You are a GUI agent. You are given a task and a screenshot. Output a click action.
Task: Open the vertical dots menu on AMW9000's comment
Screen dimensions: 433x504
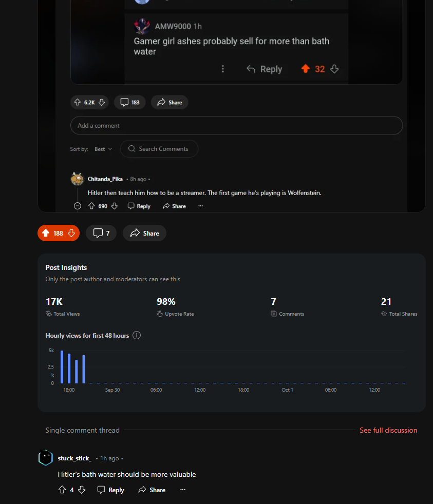[x=222, y=69]
